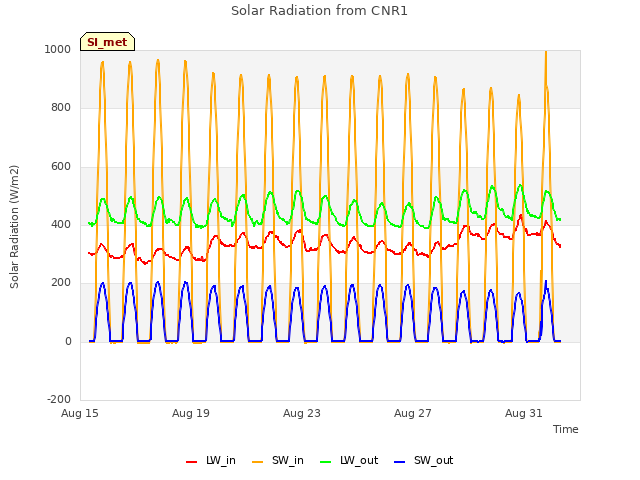Click the 400 y-axis tick label
Viewport: 640px width, 480px height.
pos(61,224)
